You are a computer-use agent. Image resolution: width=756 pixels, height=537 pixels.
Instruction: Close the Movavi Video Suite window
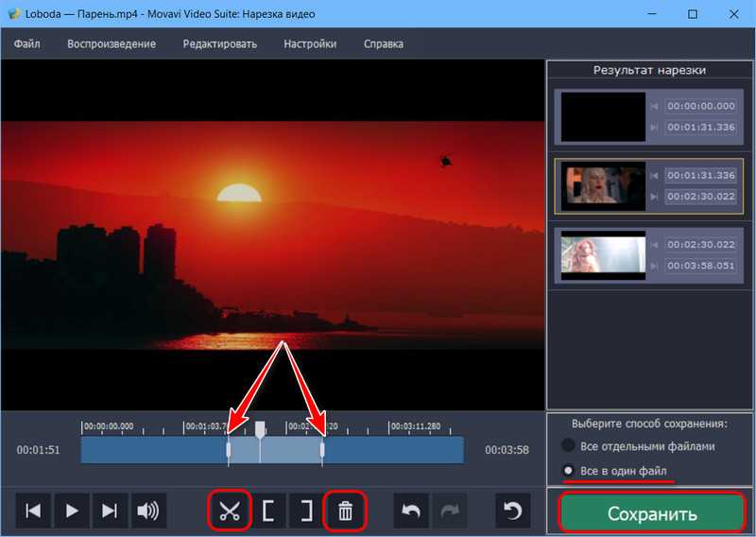(x=734, y=14)
